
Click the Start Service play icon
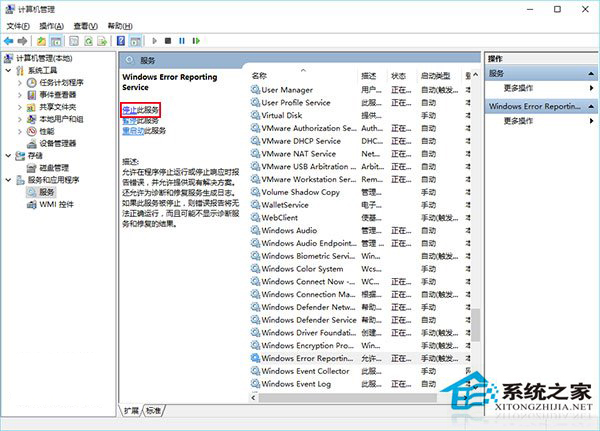(154, 41)
